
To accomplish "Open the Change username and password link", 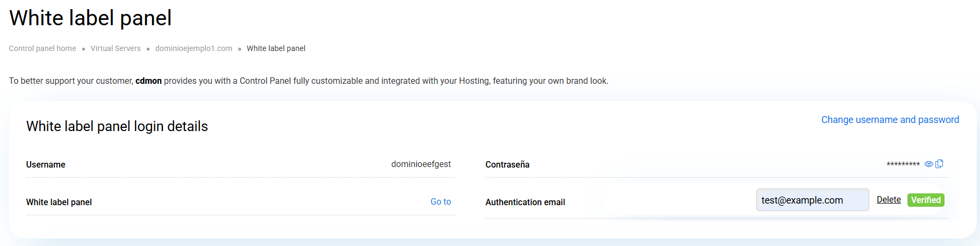I will [x=890, y=120].
